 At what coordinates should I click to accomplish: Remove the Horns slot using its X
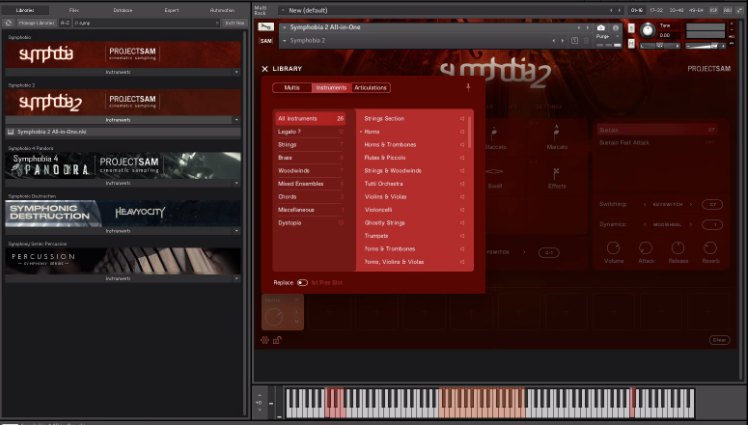click(x=296, y=300)
